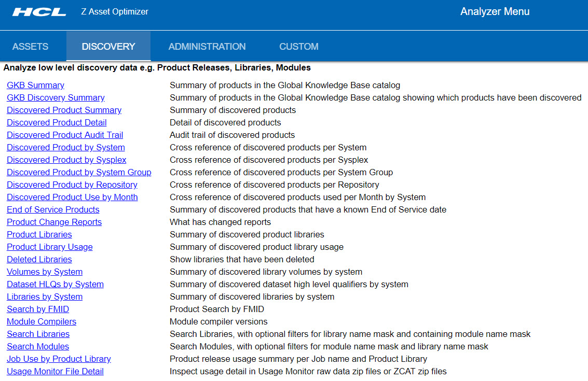588x381 pixels.
Task: Open End of Service Products summary
Action: (53, 209)
